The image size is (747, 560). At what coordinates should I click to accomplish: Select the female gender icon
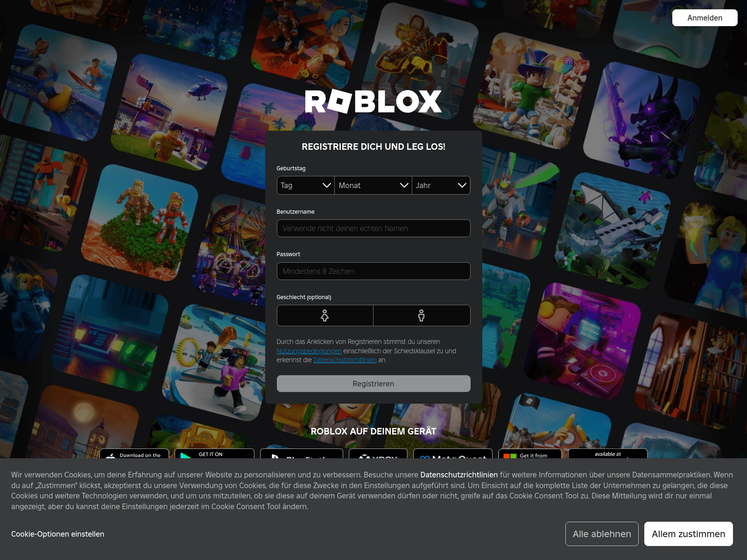point(325,315)
